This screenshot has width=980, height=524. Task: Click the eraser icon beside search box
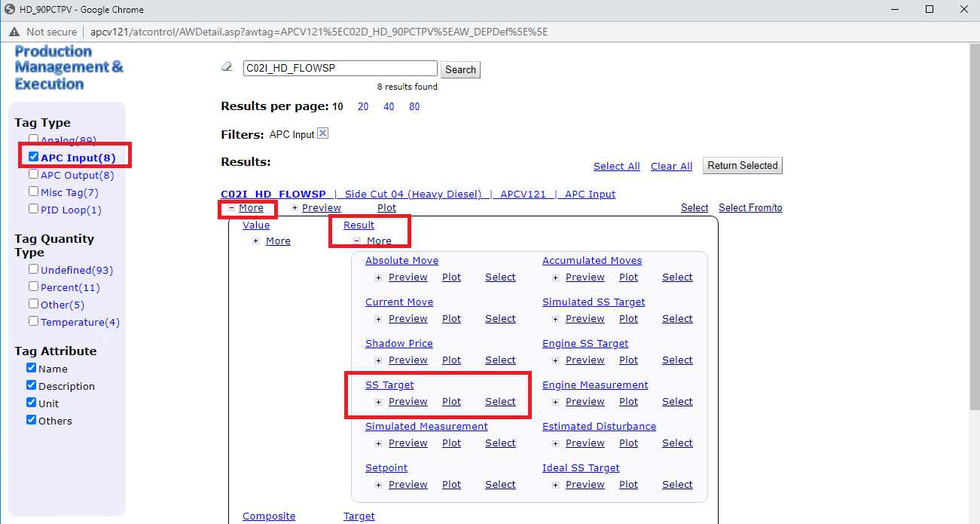[227, 68]
